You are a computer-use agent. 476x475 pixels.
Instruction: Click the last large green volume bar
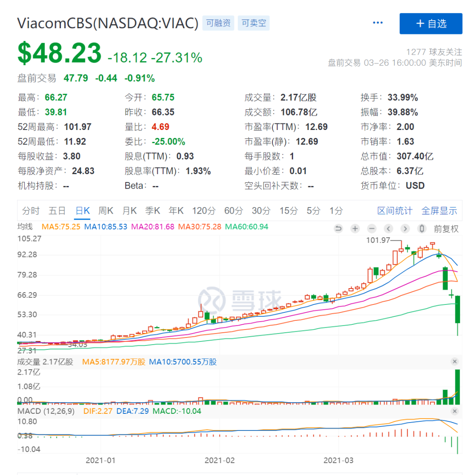[x=457, y=387]
